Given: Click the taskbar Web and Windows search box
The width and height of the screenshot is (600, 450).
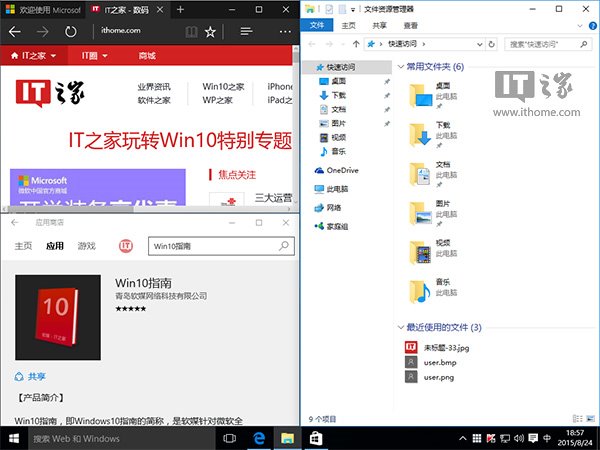Looking at the screenshot, I should [x=100, y=438].
